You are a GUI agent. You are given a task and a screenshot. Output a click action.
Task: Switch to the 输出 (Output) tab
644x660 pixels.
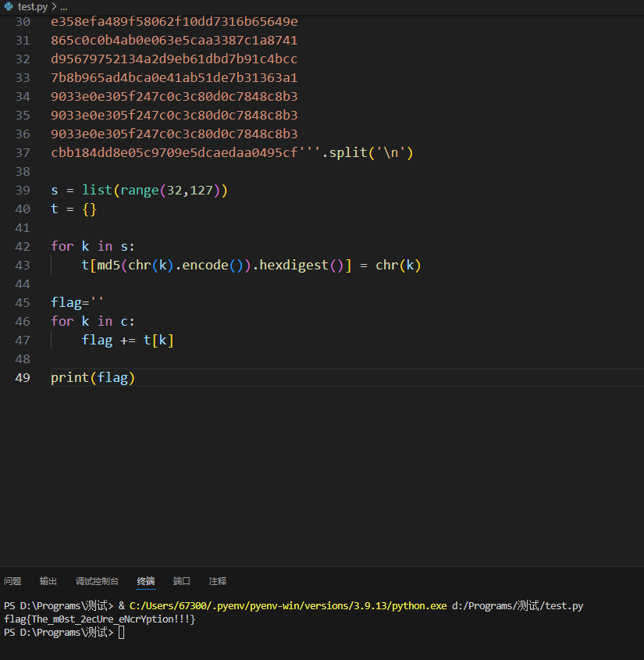pyautogui.click(x=48, y=581)
